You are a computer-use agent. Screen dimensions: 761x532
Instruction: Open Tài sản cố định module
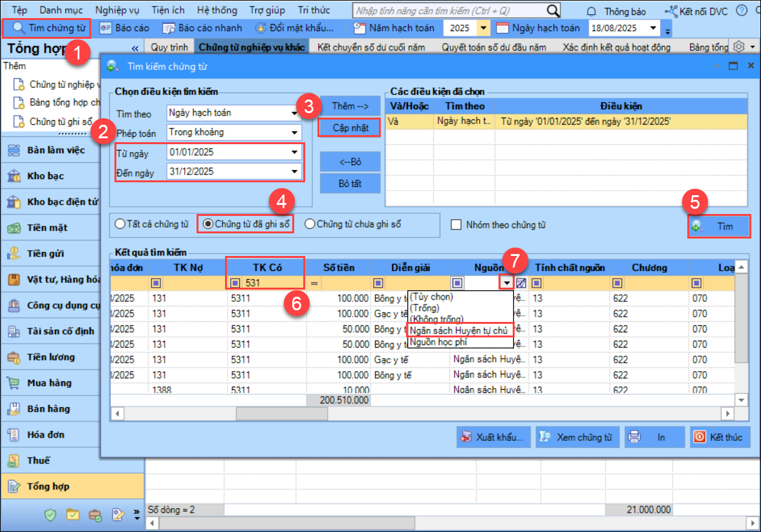coord(50,331)
